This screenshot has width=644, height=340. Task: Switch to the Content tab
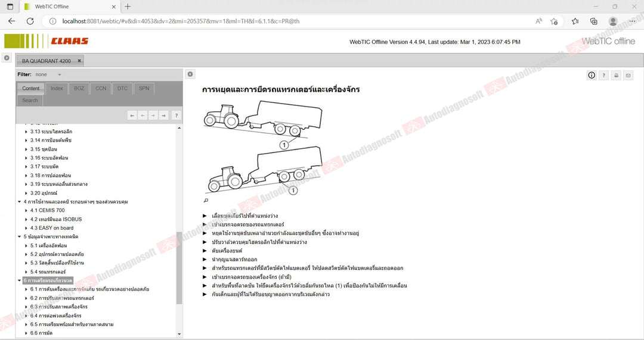(31, 88)
